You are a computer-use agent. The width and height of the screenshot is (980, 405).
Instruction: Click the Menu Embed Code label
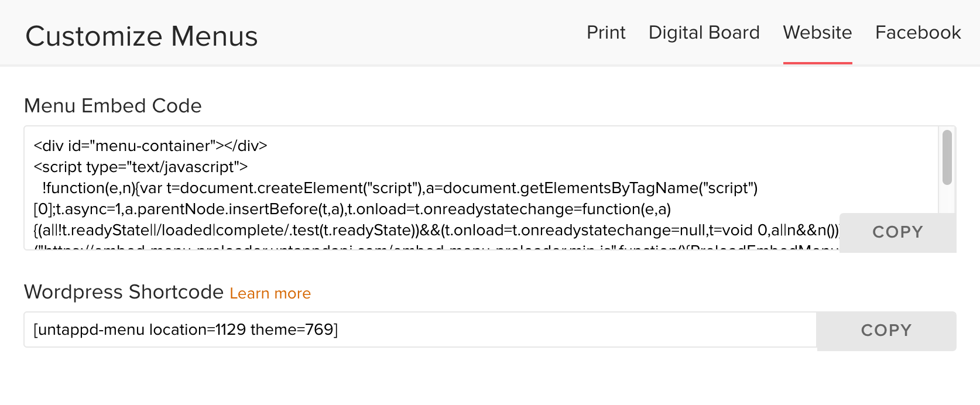(x=113, y=106)
